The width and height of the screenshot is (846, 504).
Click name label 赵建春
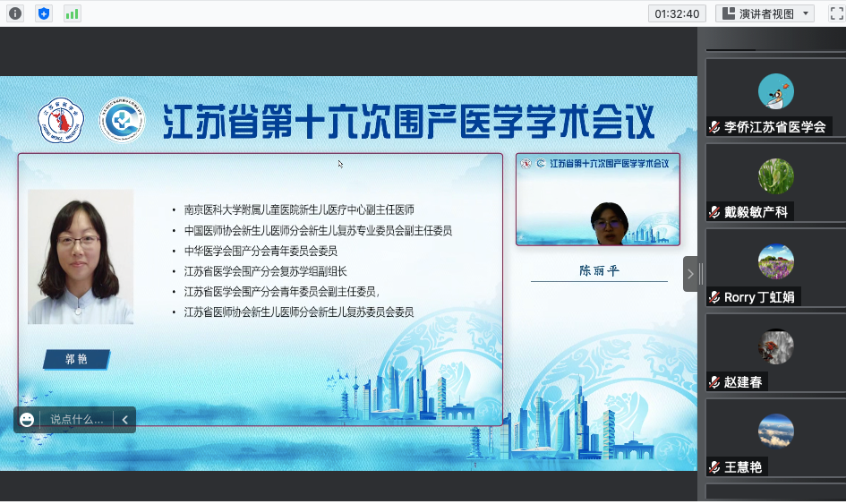coord(743,382)
